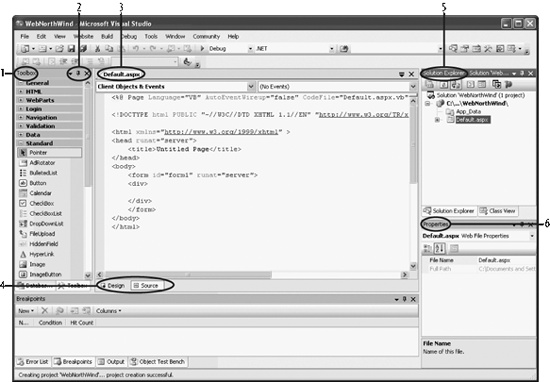Expand the Login toolbox category
Viewport: 550px width, 382px height.
coord(21,109)
